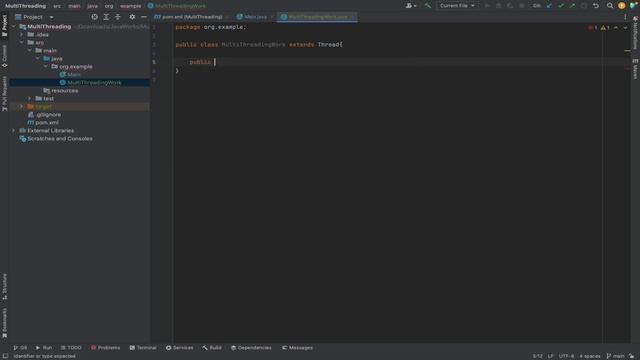Image resolution: width=640 pixels, height=360 pixels.
Task: Expand the target folder
Action: point(22,107)
